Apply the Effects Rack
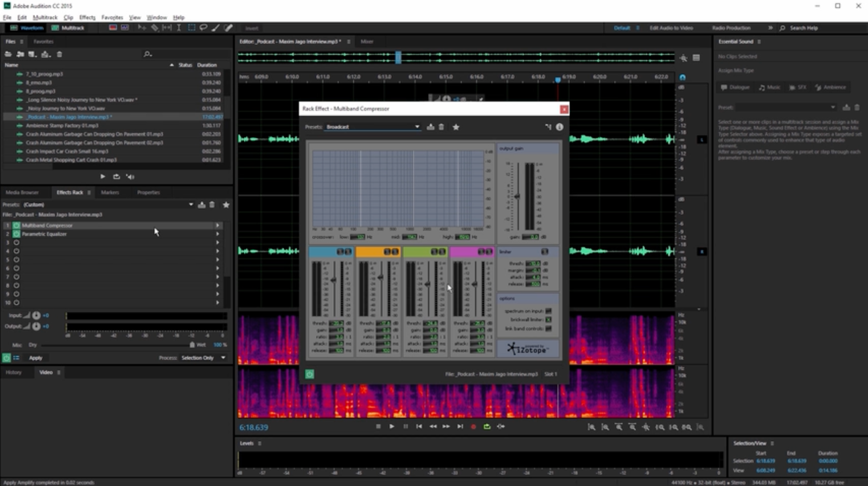The height and width of the screenshot is (486, 868). 36,358
